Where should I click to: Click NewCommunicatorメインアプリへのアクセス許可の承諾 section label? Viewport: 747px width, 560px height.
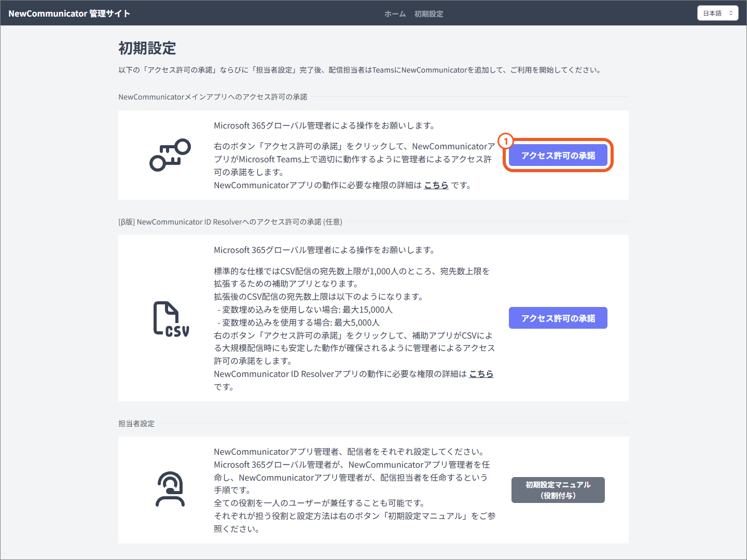213,97
